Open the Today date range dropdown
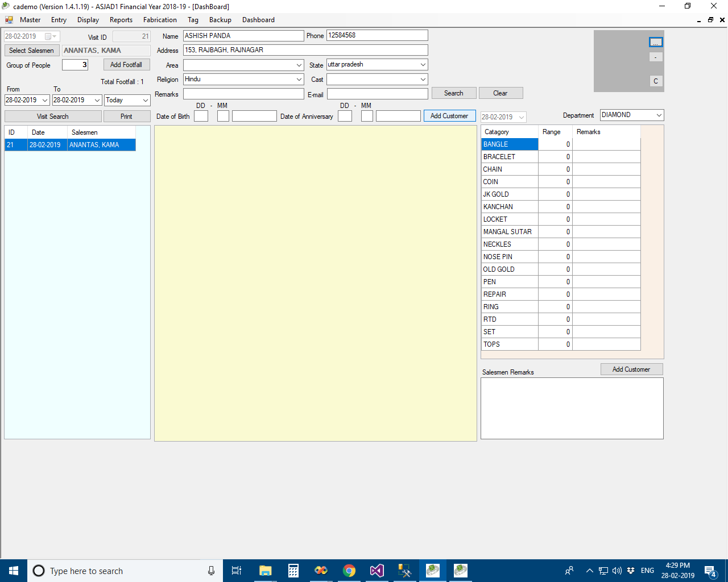The image size is (728, 582). coord(145,100)
